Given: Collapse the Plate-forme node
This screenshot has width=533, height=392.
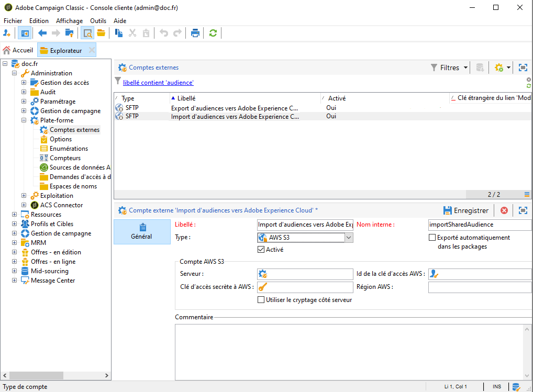Looking at the screenshot, I should click(x=24, y=120).
